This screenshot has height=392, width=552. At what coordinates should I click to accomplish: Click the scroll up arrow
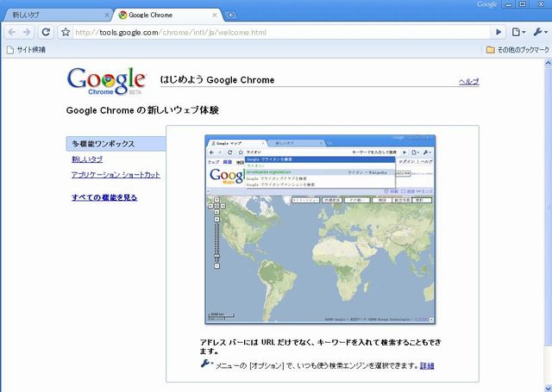[x=548, y=64]
